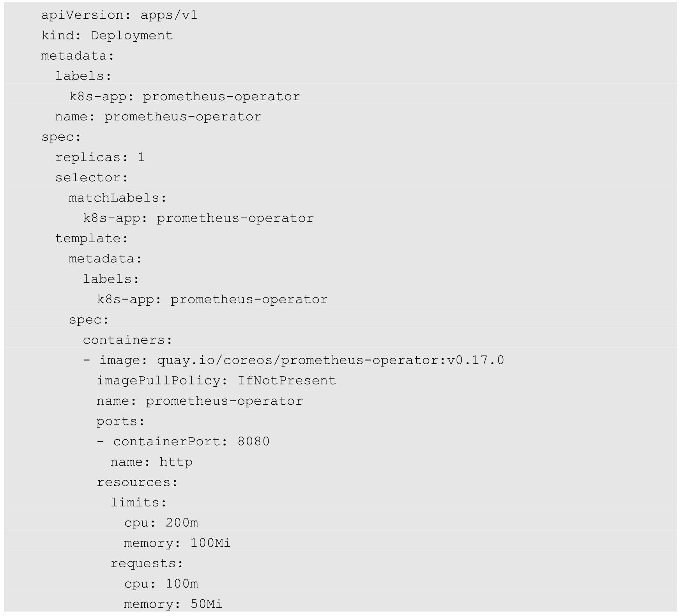Click the containerPort value 8080

click(x=253, y=441)
